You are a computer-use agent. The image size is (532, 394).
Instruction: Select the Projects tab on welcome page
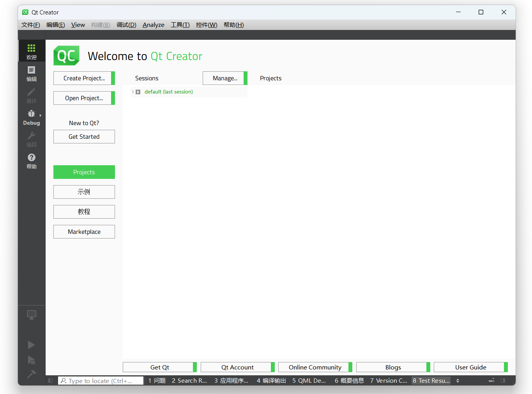[x=84, y=172]
